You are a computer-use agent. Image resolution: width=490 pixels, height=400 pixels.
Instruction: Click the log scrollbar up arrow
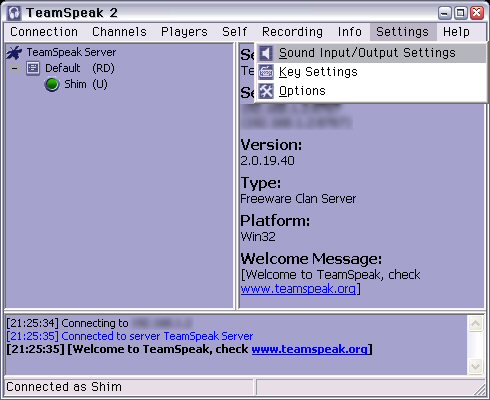pyautogui.click(x=475, y=323)
